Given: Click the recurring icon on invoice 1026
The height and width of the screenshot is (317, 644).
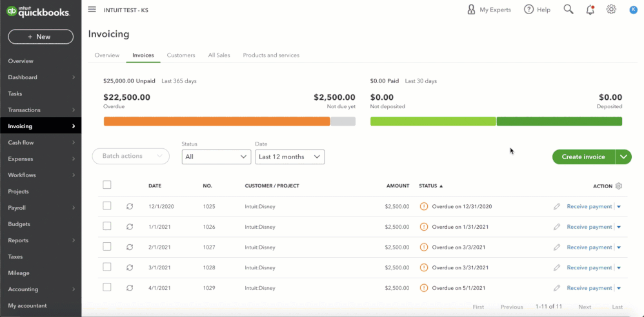Looking at the screenshot, I should point(130,227).
